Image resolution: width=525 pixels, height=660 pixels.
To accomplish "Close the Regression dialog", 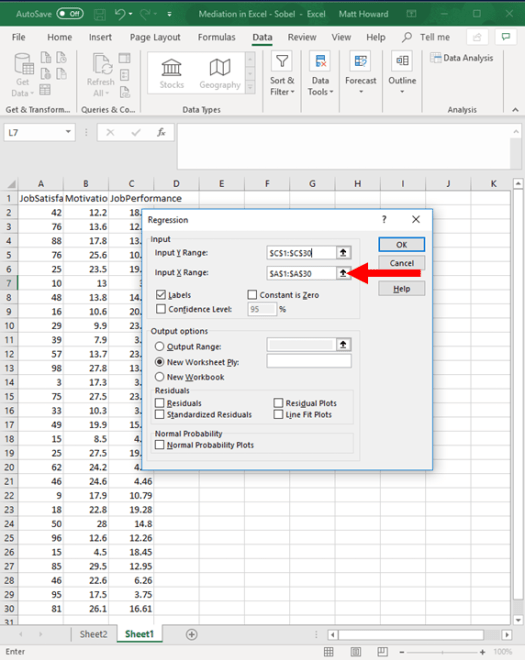I will (416, 219).
